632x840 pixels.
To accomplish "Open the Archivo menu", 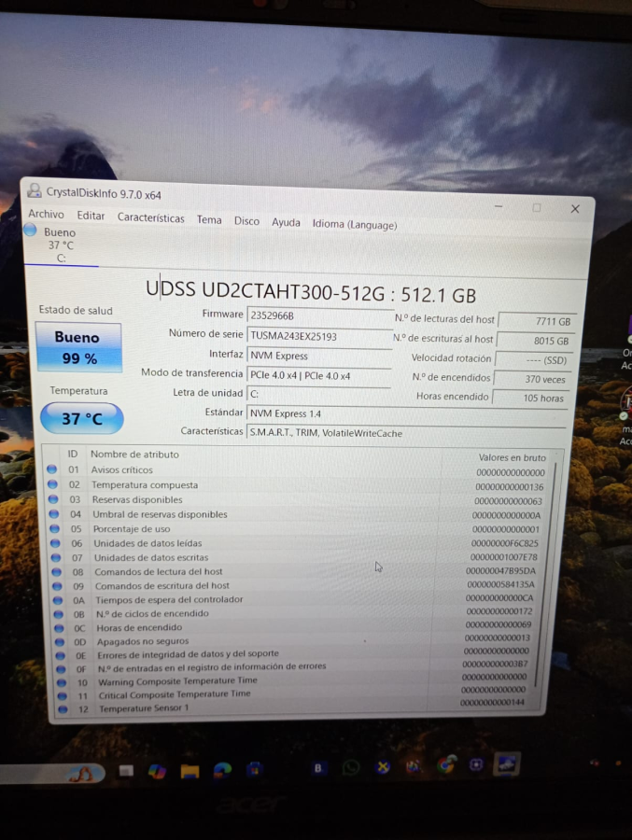I will pyautogui.click(x=46, y=214).
